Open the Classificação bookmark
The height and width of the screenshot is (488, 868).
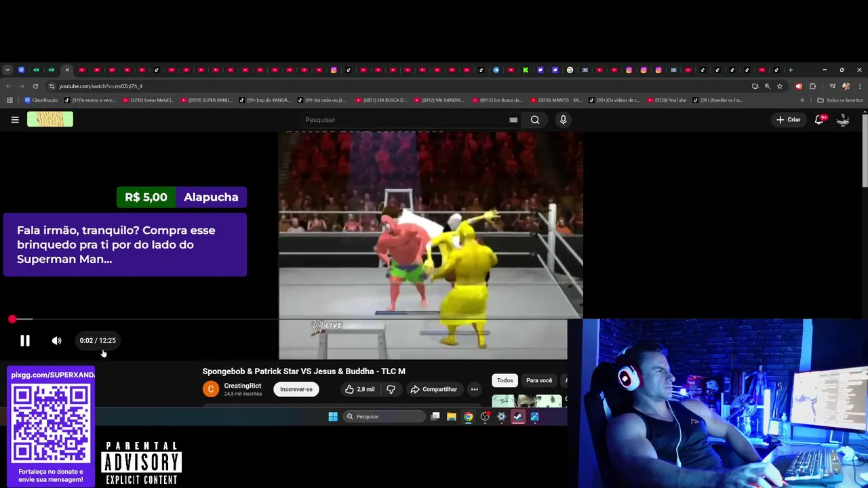(x=41, y=100)
